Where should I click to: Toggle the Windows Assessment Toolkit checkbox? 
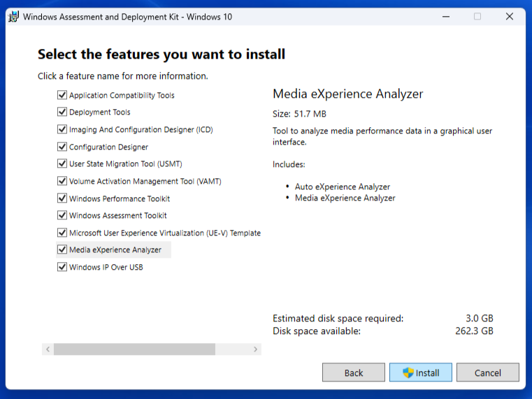(62, 215)
